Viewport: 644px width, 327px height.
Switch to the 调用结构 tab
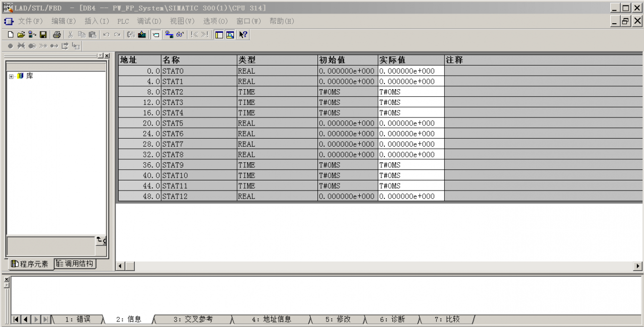tap(74, 264)
